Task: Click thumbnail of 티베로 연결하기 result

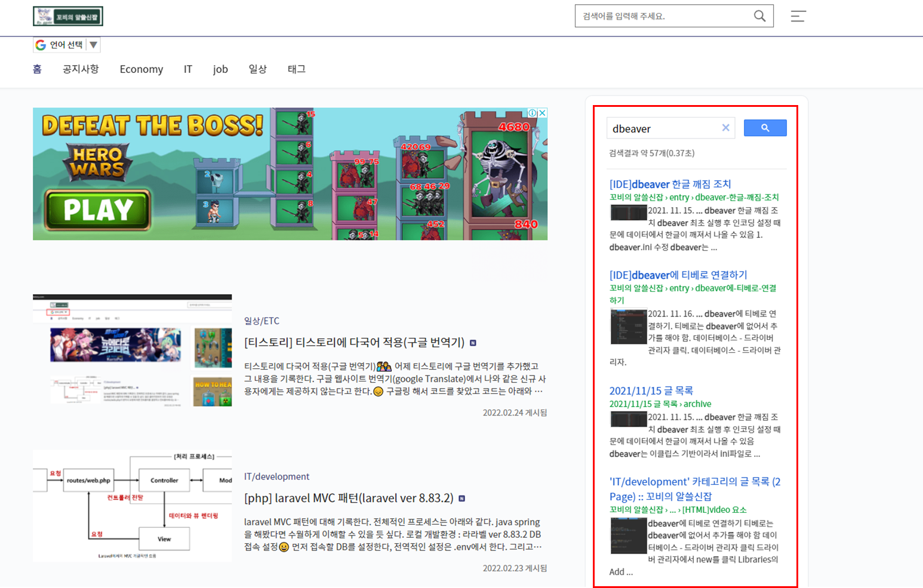Action: pyautogui.click(x=628, y=327)
